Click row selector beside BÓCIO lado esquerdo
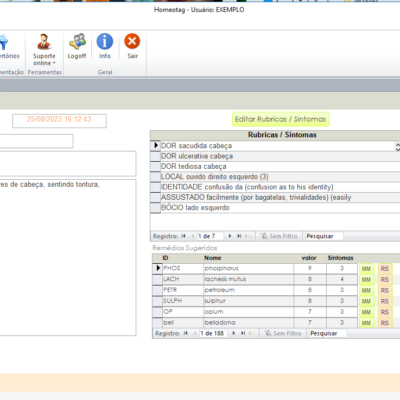Image resolution: width=400 pixels, height=400 pixels. [x=155, y=208]
